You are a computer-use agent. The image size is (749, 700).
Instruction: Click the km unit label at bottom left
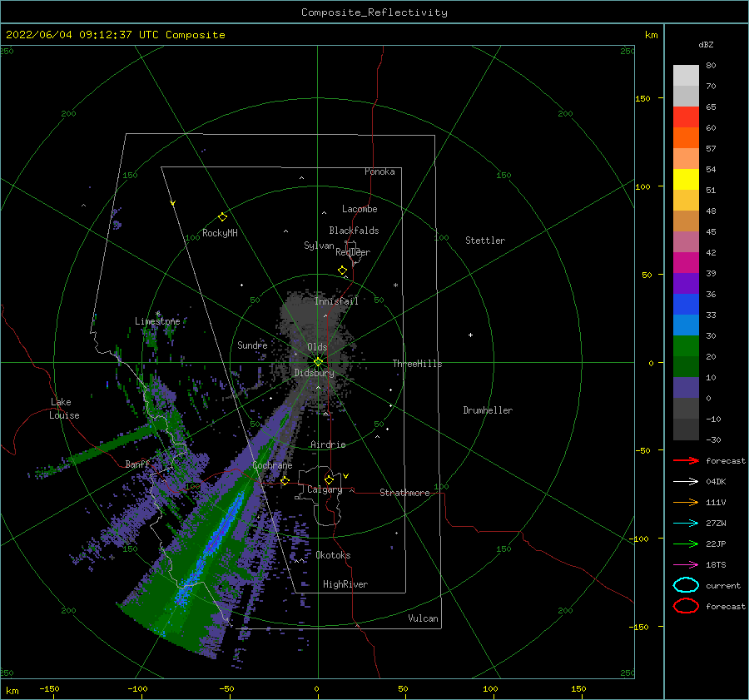(12, 691)
